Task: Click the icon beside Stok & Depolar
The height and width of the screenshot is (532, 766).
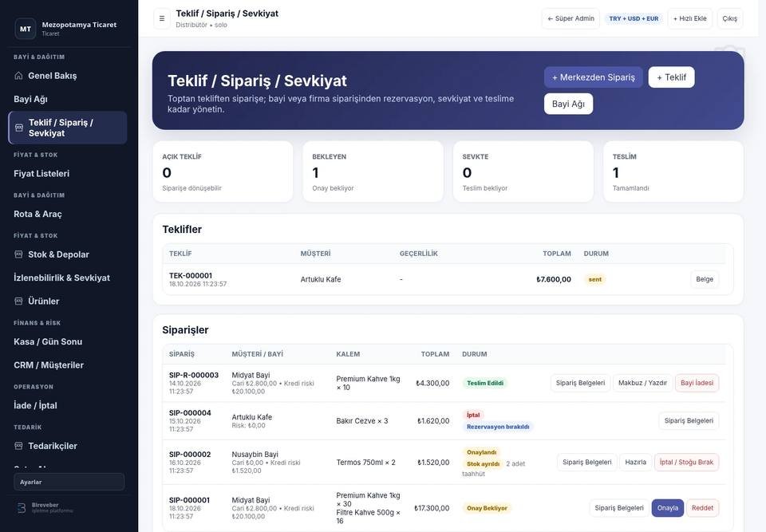Action: tap(18, 254)
